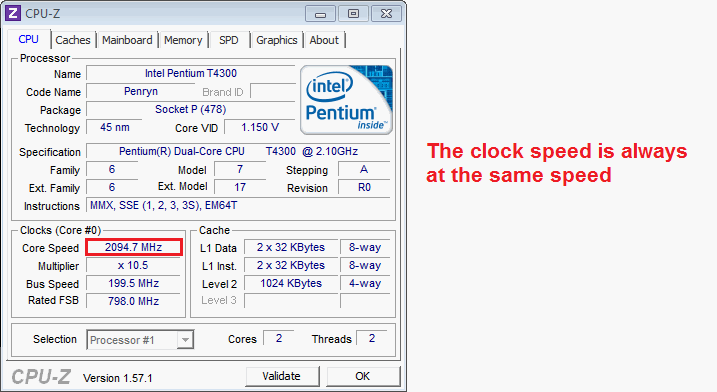Viewport: 717px width, 392px height.
Task: Click the L1 Inst. value 2 x 32 KBytes
Action: pyautogui.click(x=291, y=265)
